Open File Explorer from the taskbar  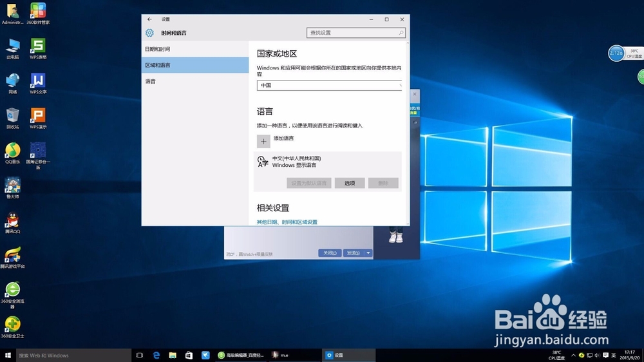click(173, 355)
